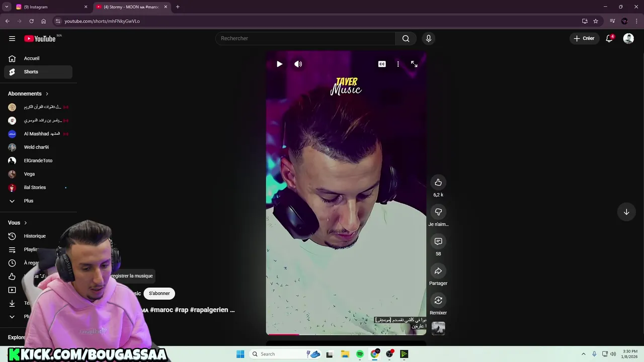Open the Chrome three-dot menu
The width and height of the screenshot is (644, 362).
[x=636, y=21]
